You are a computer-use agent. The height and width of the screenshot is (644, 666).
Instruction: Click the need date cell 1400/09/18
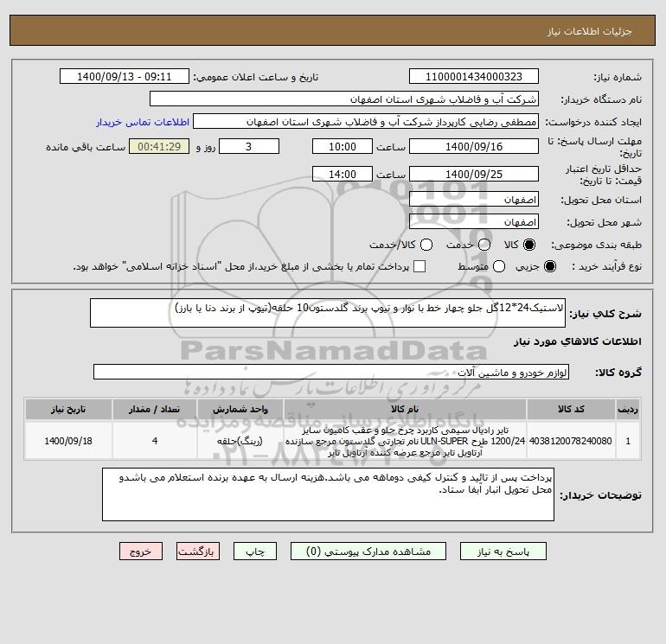click(x=68, y=441)
